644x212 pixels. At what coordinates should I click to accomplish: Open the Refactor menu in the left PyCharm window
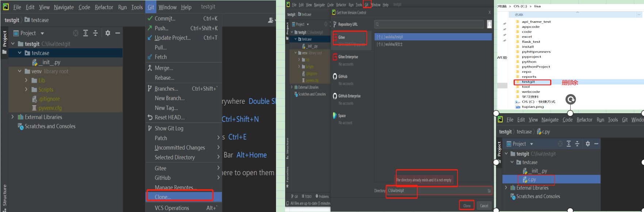[x=104, y=7]
